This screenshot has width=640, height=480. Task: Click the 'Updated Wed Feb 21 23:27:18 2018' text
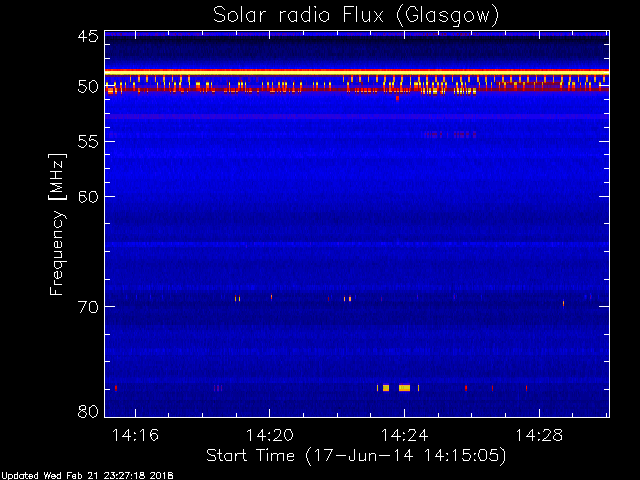tap(87, 476)
